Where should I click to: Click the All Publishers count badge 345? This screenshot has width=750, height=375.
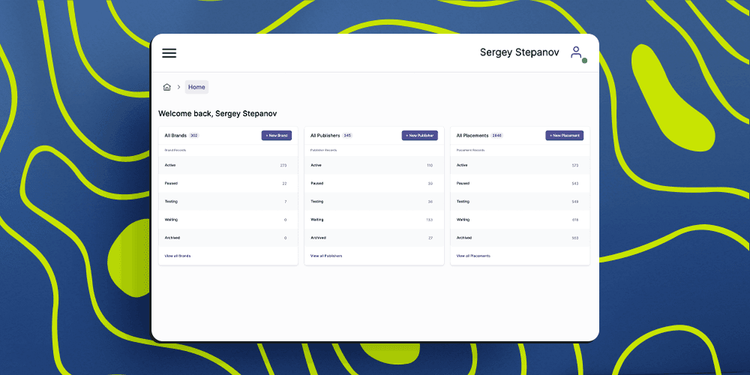point(348,136)
